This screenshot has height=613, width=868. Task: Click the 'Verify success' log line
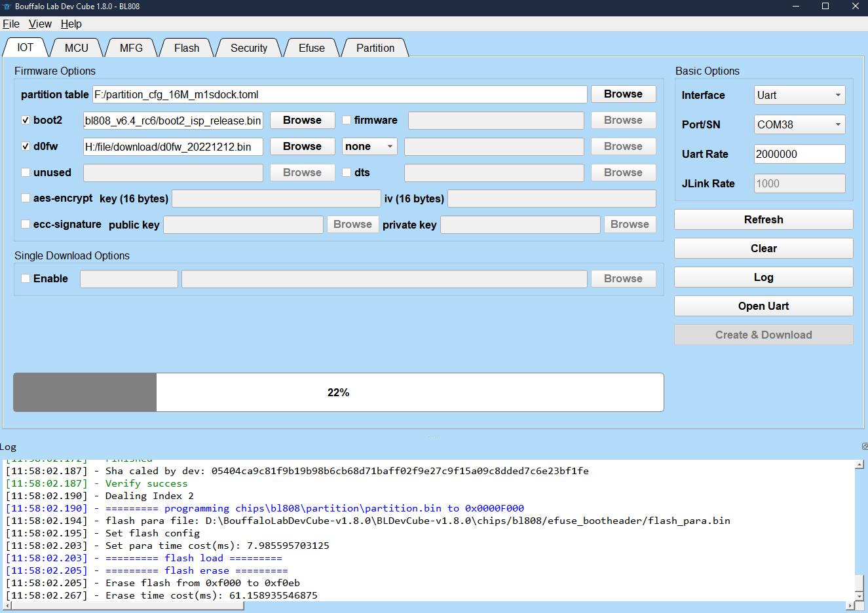(97, 483)
